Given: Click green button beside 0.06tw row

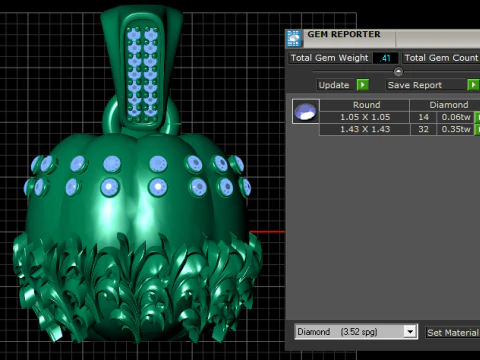Looking at the screenshot, I should click(477, 117).
